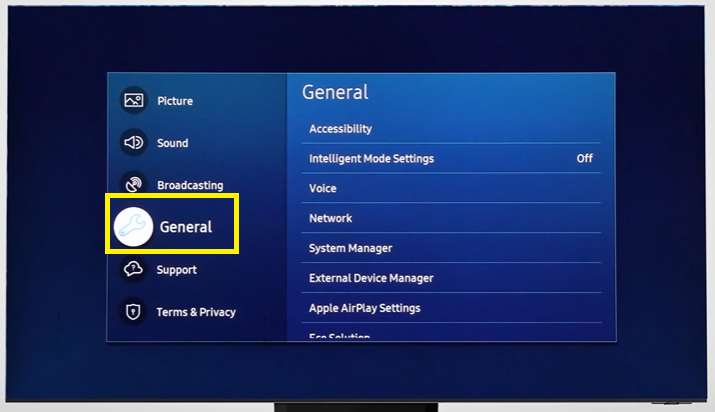715x412 pixels.
Task: Open the Broadcasting settings category
Action: pos(190,185)
